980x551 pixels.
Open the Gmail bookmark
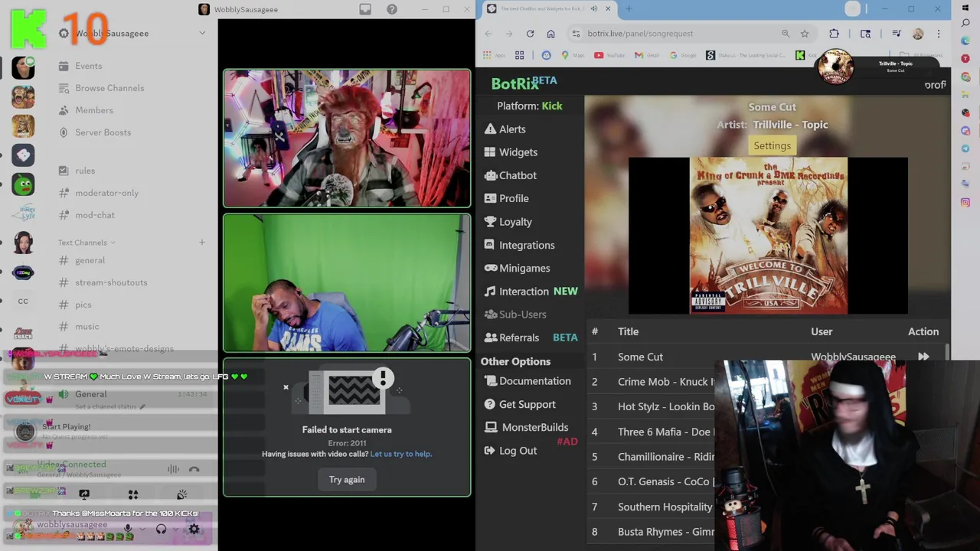click(648, 55)
